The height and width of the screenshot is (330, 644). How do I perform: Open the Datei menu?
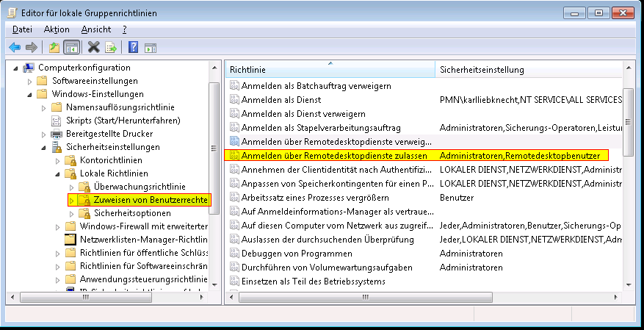[x=22, y=29]
